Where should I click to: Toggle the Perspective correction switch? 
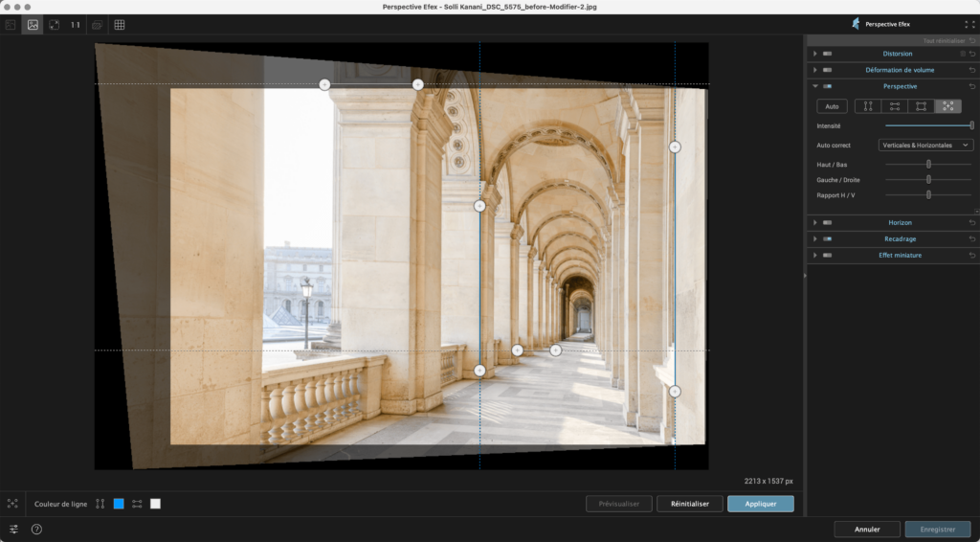(x=828, y=86)
